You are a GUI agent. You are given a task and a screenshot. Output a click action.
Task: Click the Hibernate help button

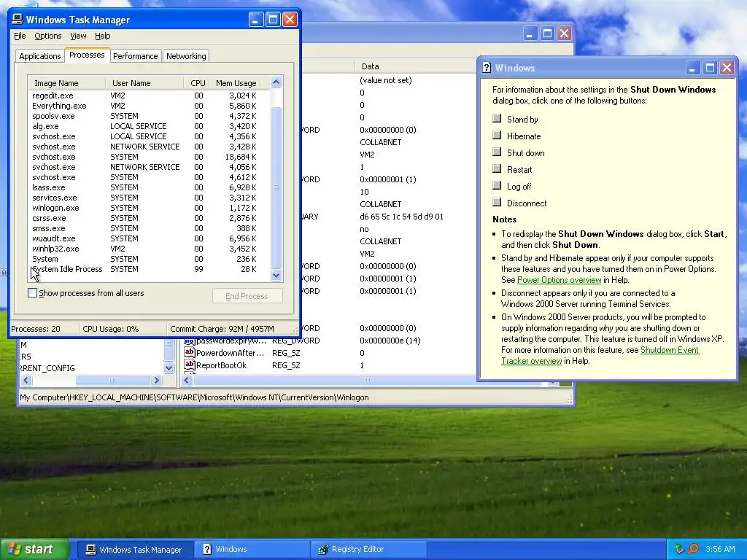click(497, 135)
